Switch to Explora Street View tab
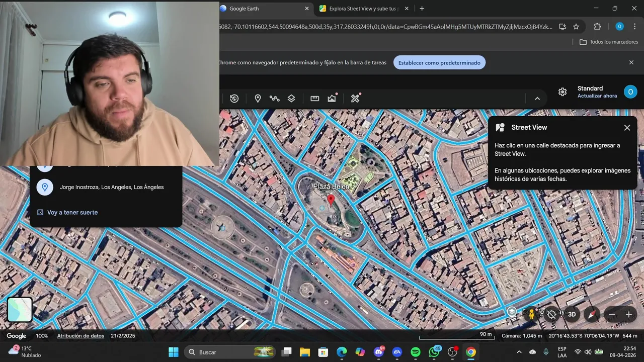This screenshot has width=644, height=362. click(x=363, y=9)
